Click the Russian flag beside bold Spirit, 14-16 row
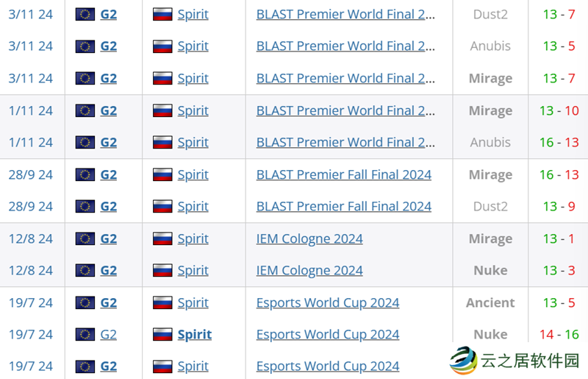Image resolution: width=588 pixels, height=379 pixels. 162,335
